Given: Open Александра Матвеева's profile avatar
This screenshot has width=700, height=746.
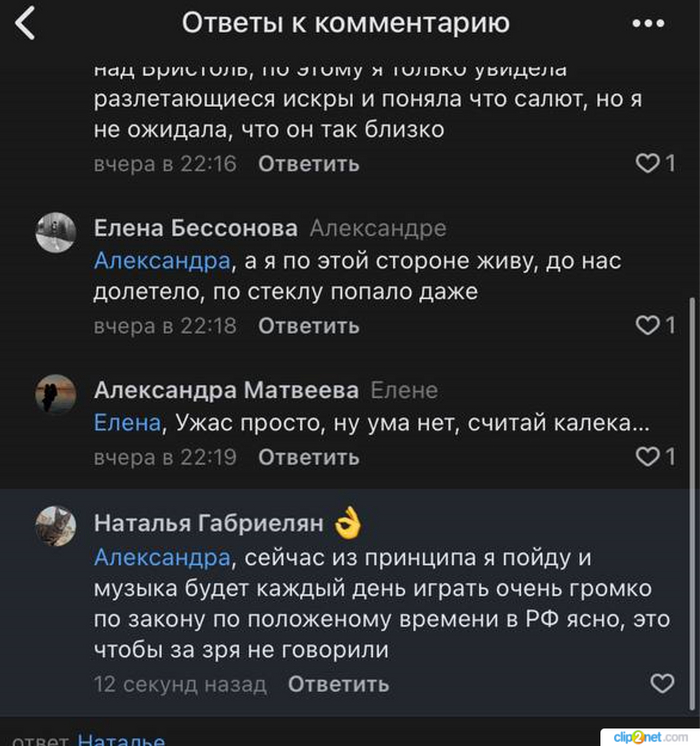Looking at the screenshot, I should point(56,394).
